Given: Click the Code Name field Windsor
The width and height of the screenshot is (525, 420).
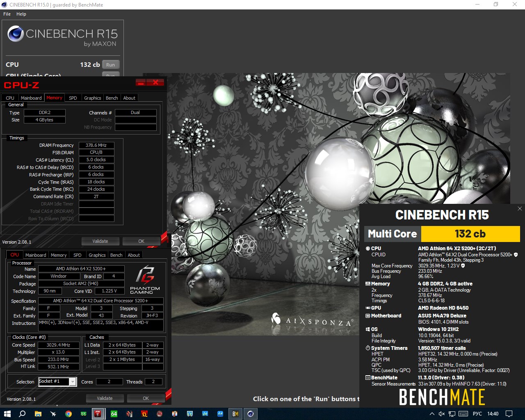Looking at the screenshot, I should [59, 276].
